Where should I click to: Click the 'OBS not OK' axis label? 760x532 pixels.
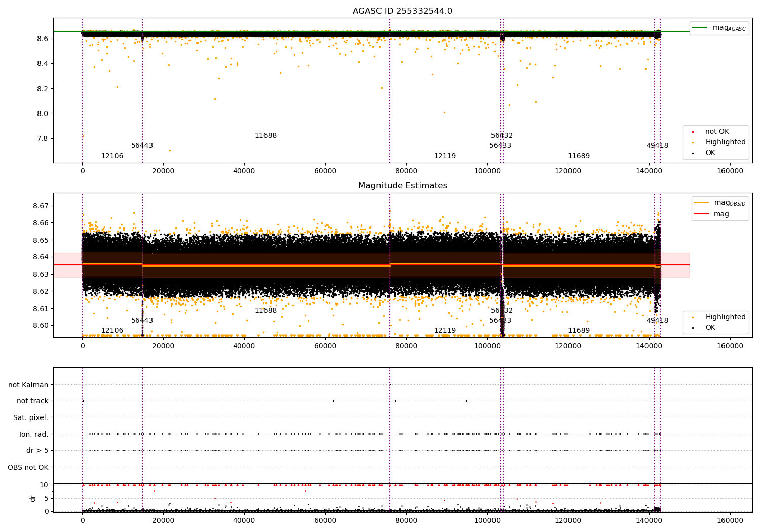tap(28, 467)
